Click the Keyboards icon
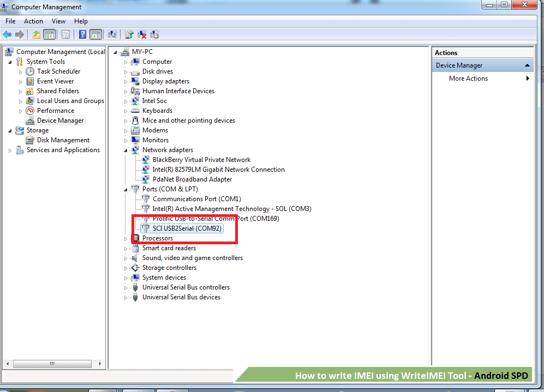 (x=135, y=111)
